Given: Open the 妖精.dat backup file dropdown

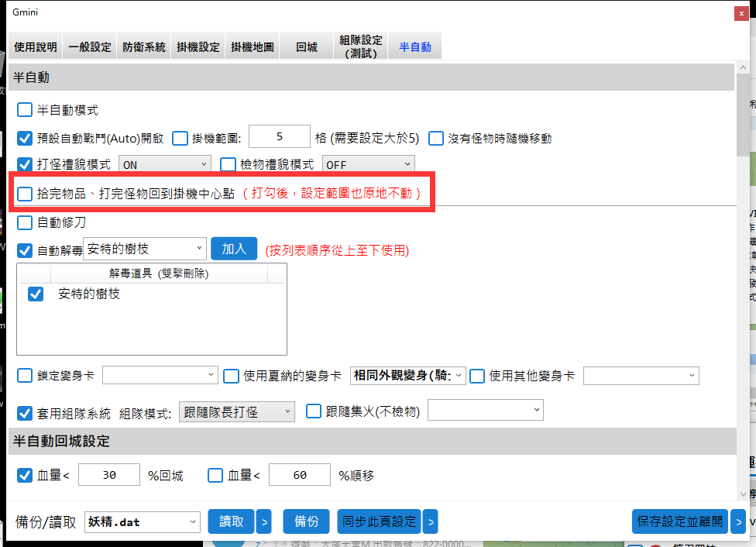Looking at the screenshot, I should click(143, 522).
